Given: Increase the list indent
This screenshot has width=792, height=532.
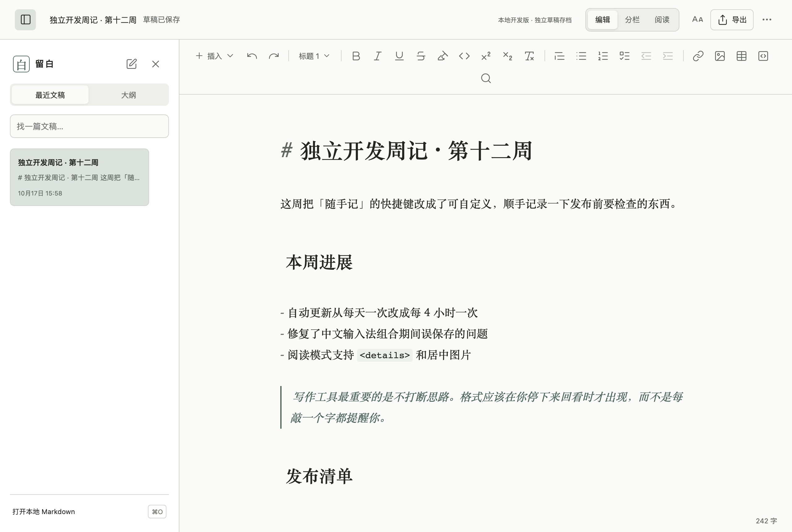Looking at the screenshot, I should click(668, 56).
